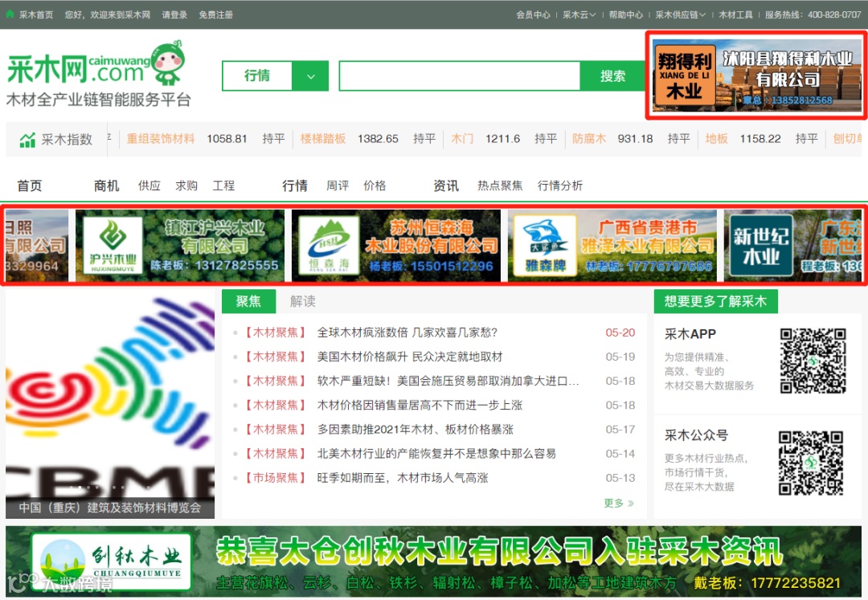
Task: Open article 全球木材疯涨数倍 几家欢喜几家愁
Action: (x=407, y=333)
